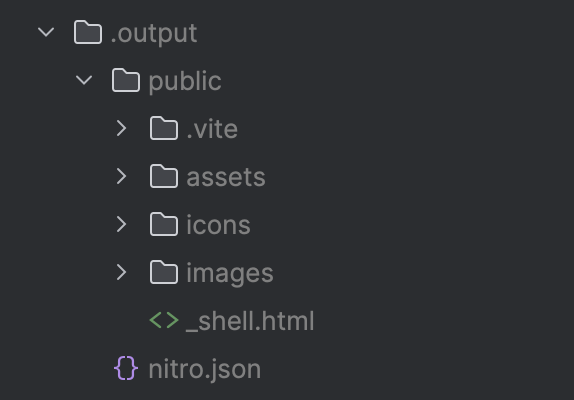Select the .output root label
This screenshot has width=574, height=400.
pyautogui.click(x=154, y=34)
